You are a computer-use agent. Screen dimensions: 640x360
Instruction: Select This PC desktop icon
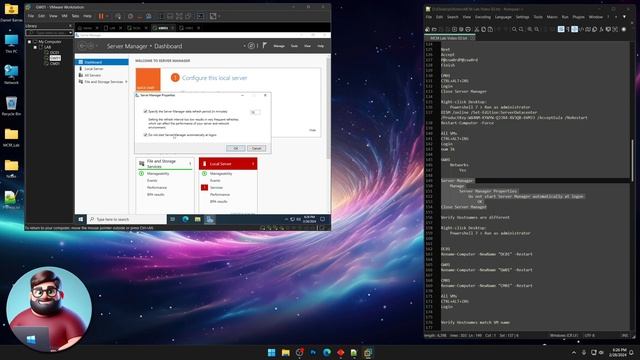(x=11, y=44)
